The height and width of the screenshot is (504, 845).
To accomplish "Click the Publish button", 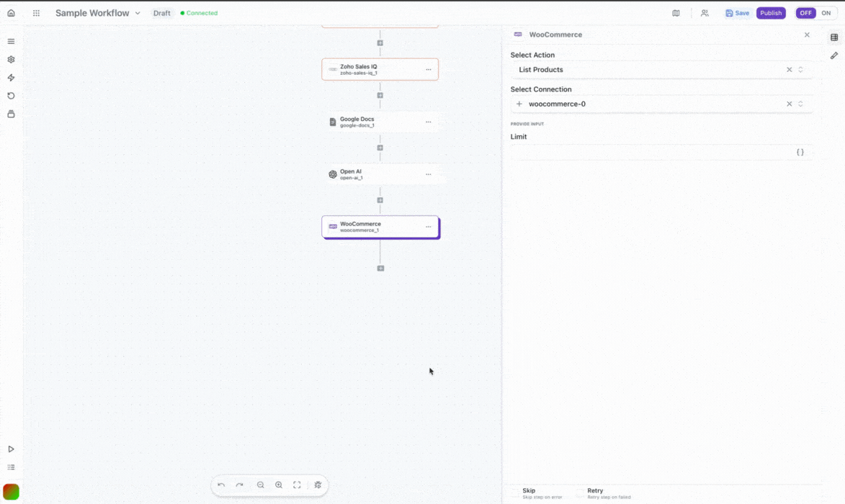I will coord(771,12).
